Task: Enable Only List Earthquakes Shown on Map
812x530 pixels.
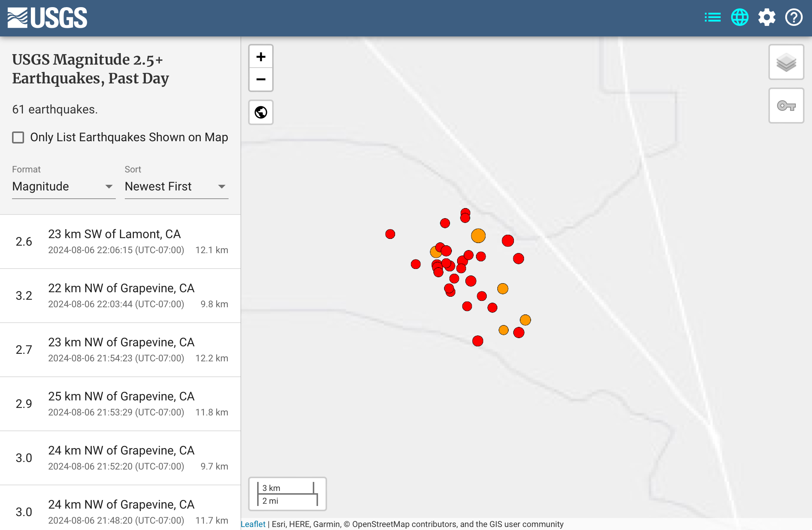Action: tap(18, 137)
